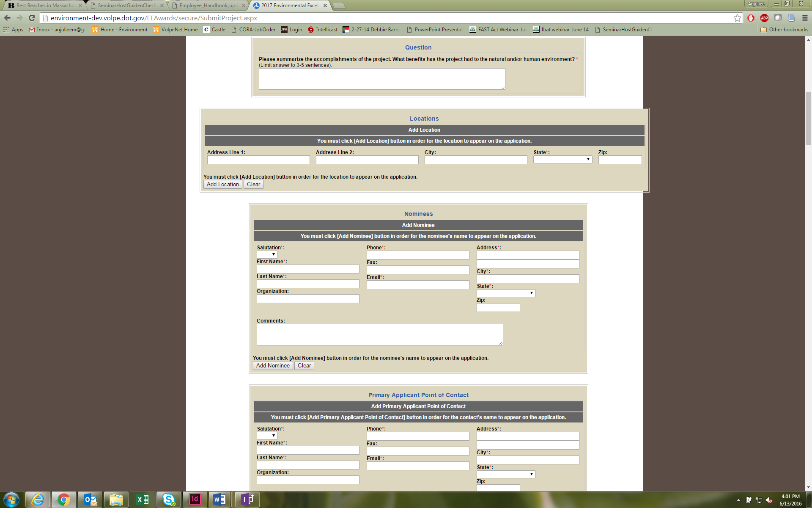Image resolution: width=812 pixels, height=508 pixels.
Task: Expand the Locations State dropdown
Action: click(x=562, y=160)
